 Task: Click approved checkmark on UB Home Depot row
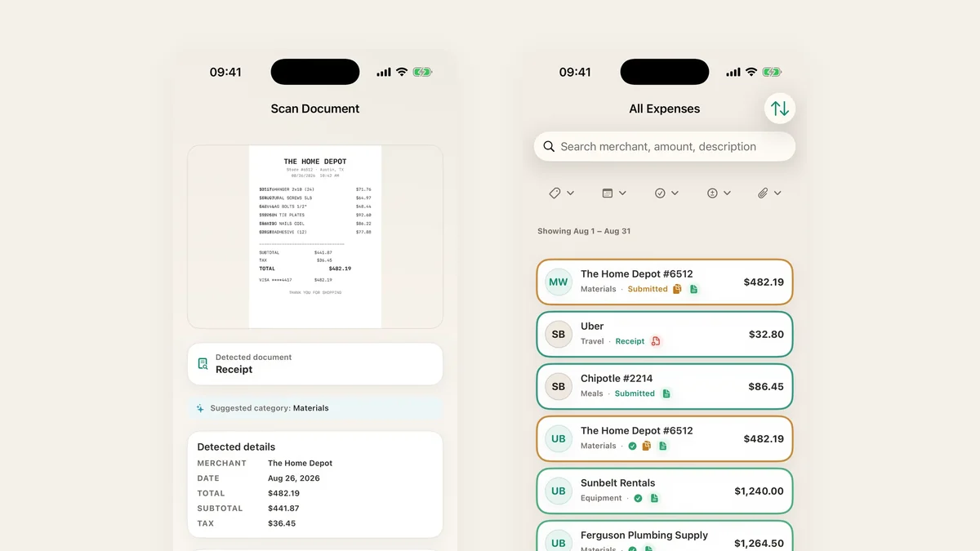tap(632, 446)
